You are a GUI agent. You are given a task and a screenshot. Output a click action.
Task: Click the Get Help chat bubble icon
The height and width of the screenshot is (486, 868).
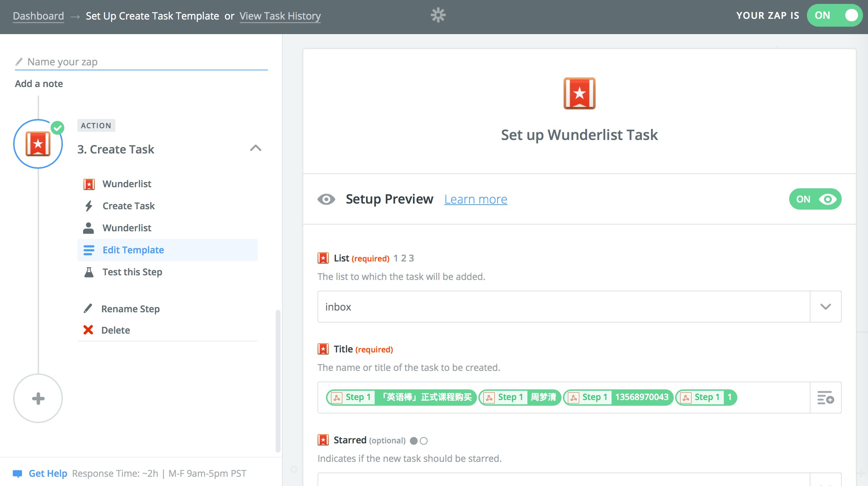click(x=17, y=474)
